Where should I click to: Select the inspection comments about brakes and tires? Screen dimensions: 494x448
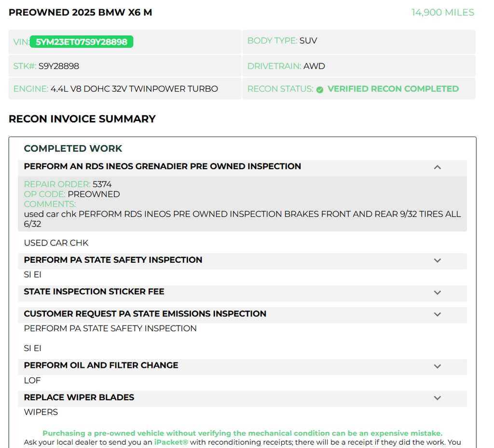[242, 219]
